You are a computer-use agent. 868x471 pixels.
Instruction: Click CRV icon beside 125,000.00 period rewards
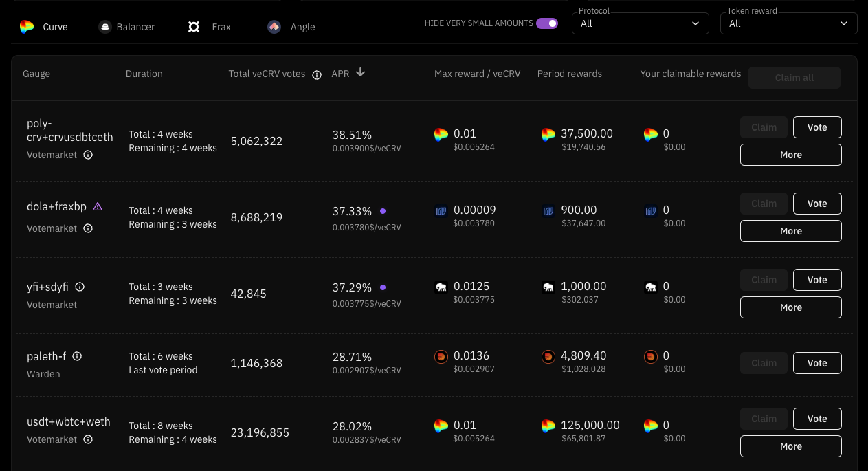548,426
